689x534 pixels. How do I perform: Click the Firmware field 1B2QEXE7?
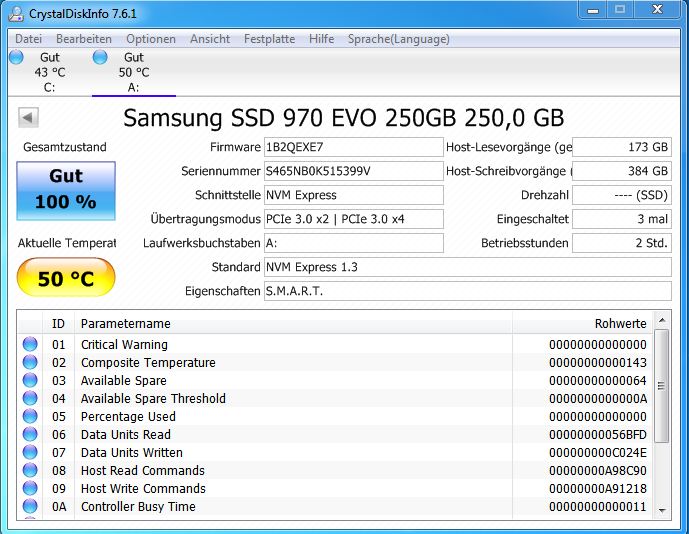pyautogui.click(x=354, y=147)
